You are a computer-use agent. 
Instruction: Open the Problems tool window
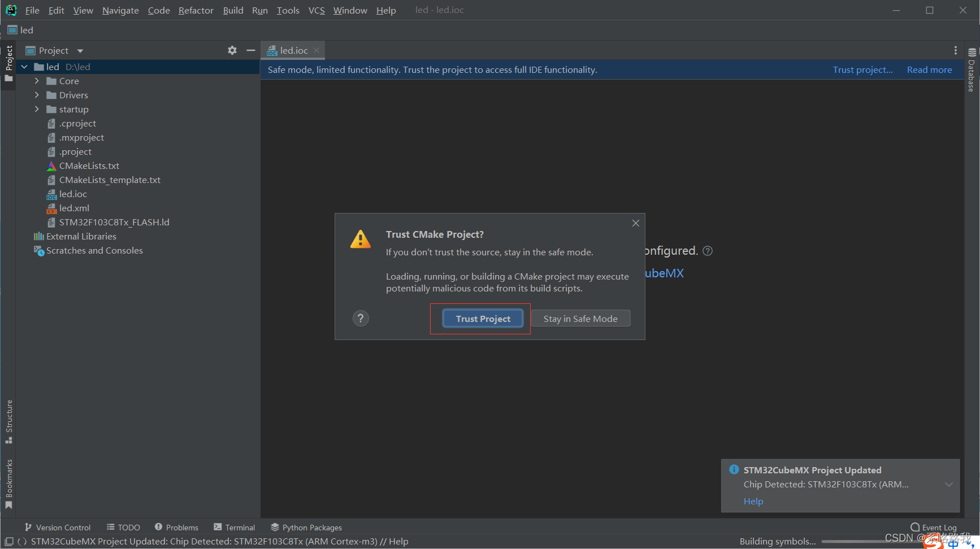click(176, 528)
